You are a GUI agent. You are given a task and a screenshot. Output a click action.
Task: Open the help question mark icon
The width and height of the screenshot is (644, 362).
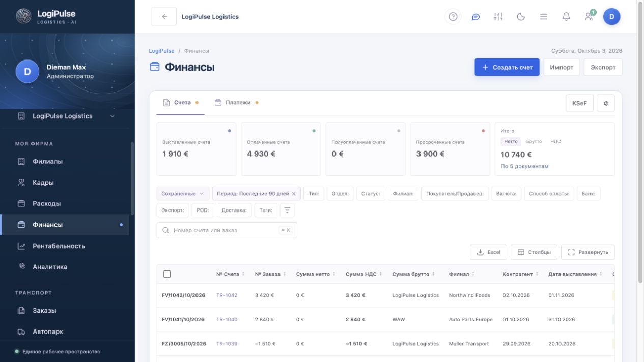[x=453, y=17]
